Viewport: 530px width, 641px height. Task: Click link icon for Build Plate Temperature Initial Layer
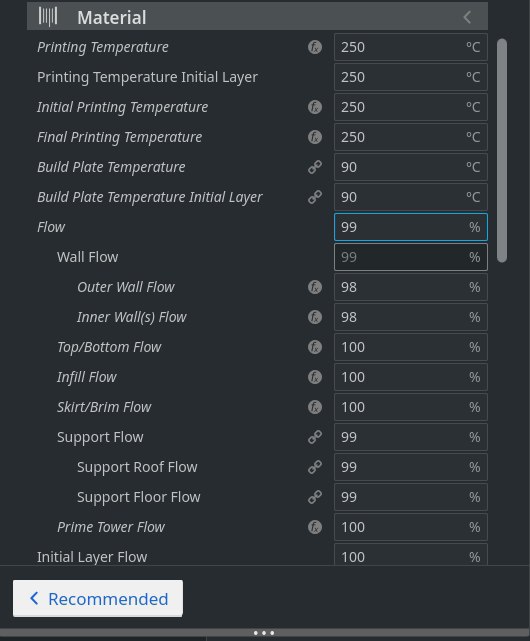click(314, 197)
